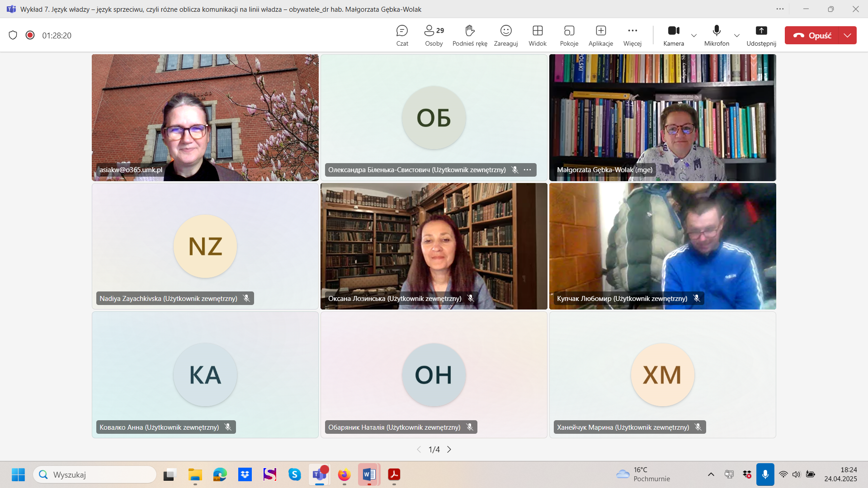Open Zareaguj reactions menu
This screenshot has height=488, width=868.
pyautogui.click(x=505, y=35)
